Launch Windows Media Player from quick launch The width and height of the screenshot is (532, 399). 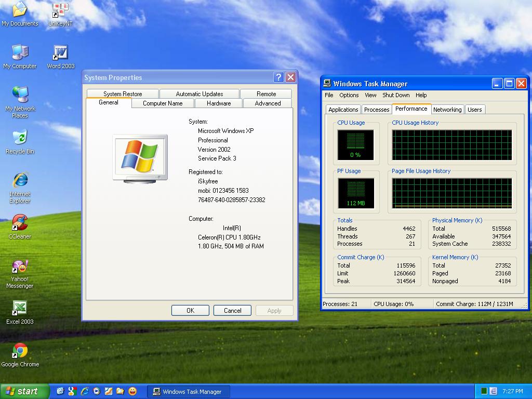click(97, 391)
